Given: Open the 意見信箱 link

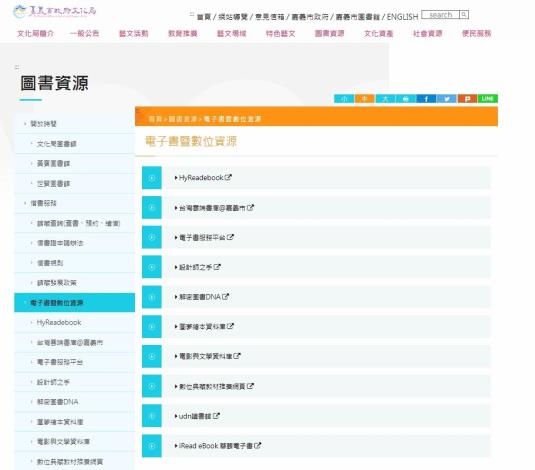Looking at the screenshot, I should (x=270, y=17).
